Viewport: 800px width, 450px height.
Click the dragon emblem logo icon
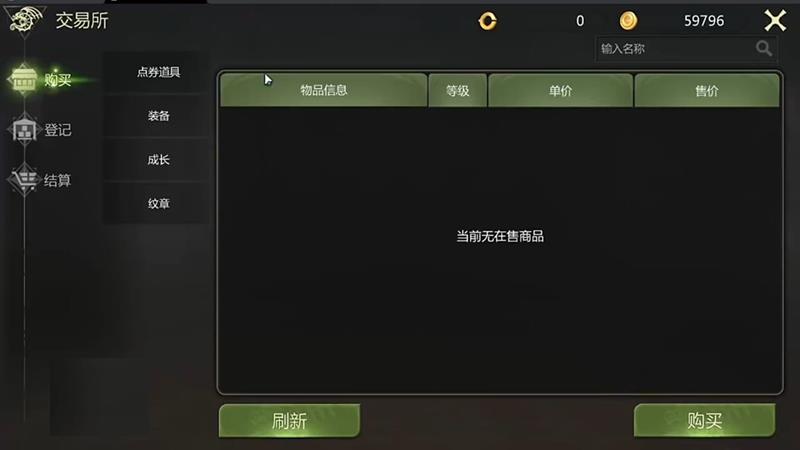point(24,20)
